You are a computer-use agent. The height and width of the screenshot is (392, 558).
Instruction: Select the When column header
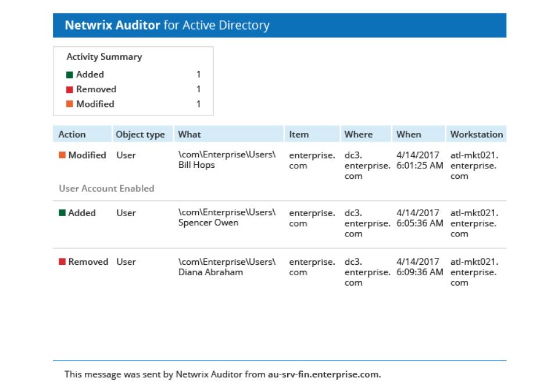coord(419,134)
